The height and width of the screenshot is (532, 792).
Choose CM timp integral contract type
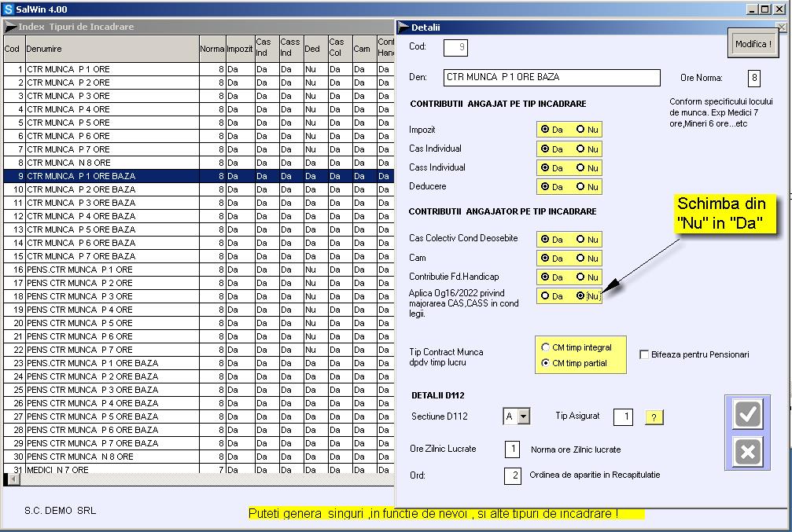[546, 347]
